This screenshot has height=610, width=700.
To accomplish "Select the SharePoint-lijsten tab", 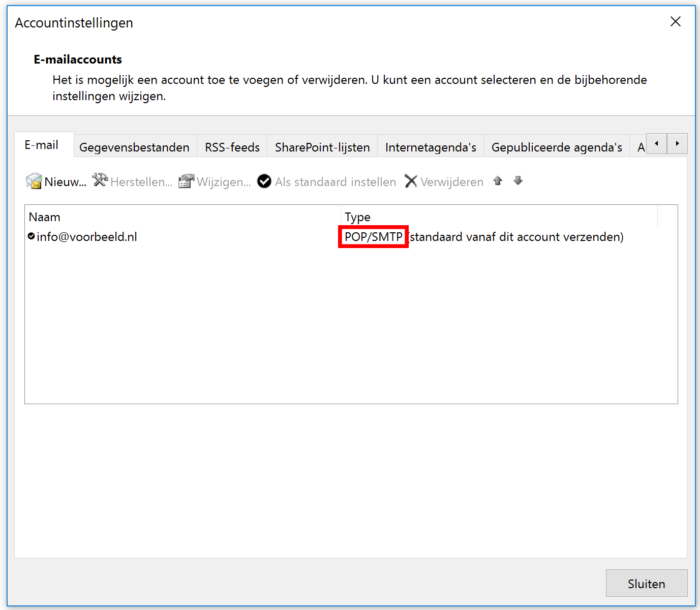I will [x=322, y=147].
